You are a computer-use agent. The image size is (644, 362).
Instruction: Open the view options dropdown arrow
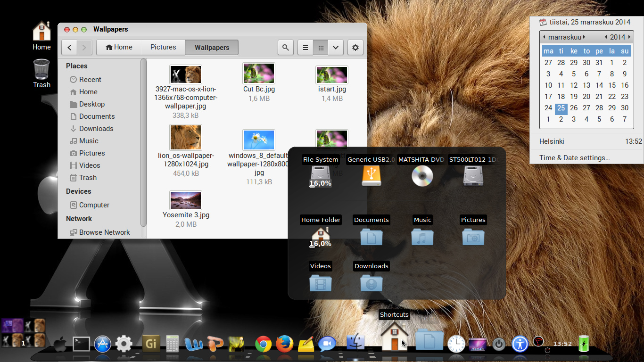336,48
